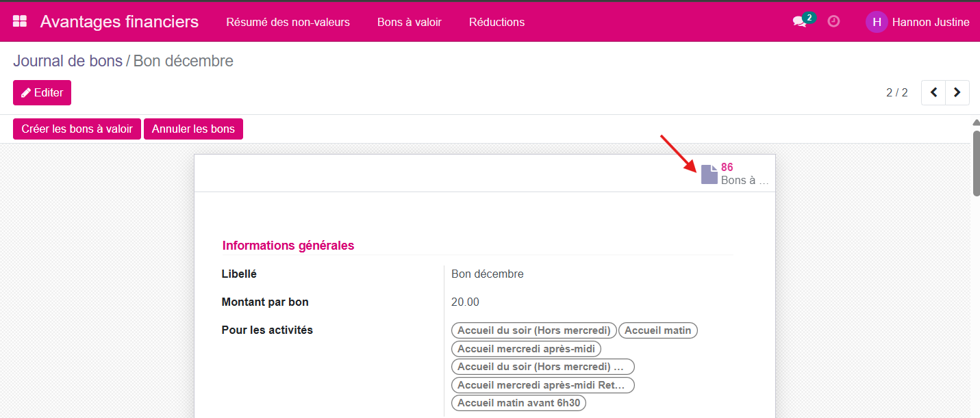Open Hannon Justine user dropdown
This screenshot has width=980, height=418.
pos(930,22)
